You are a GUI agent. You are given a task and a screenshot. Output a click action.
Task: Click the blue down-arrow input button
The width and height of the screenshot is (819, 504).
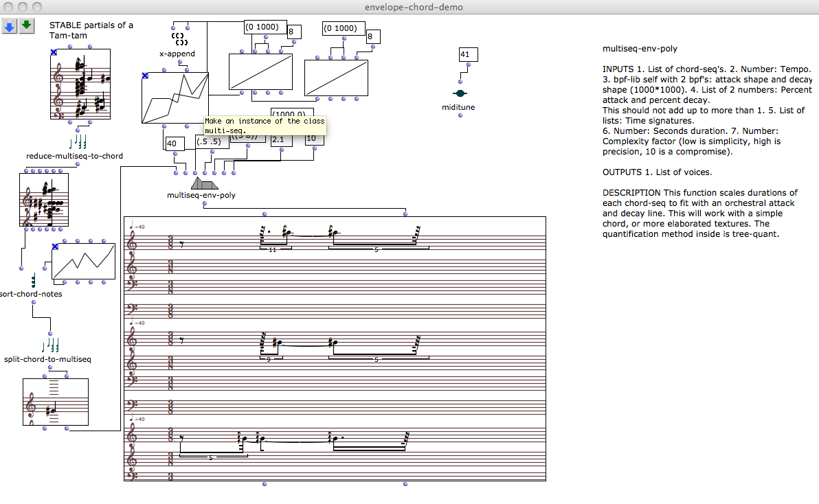(9, 27)
